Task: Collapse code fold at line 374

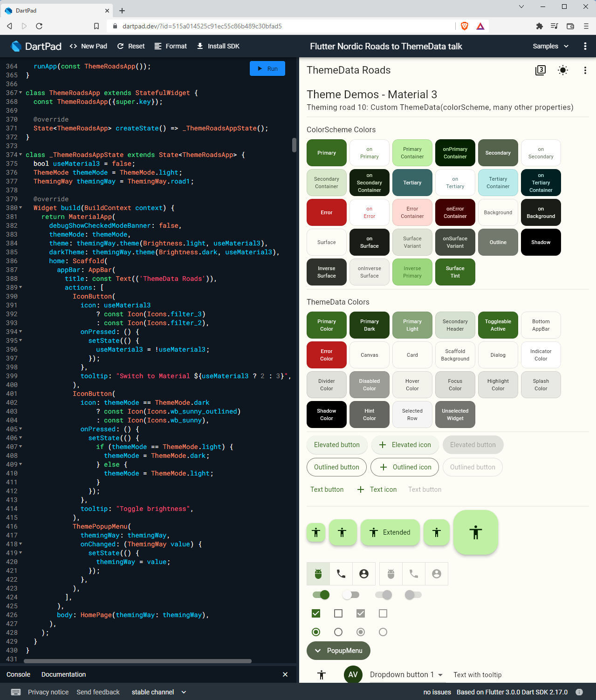Action: coord(21,155)
